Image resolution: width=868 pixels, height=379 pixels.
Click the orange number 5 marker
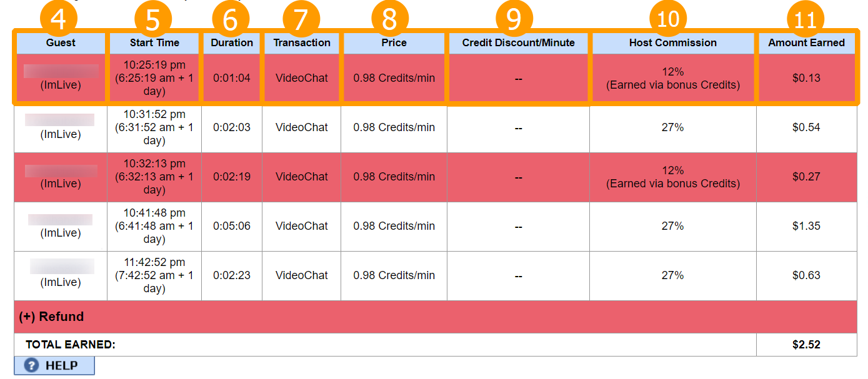(153, 19)
